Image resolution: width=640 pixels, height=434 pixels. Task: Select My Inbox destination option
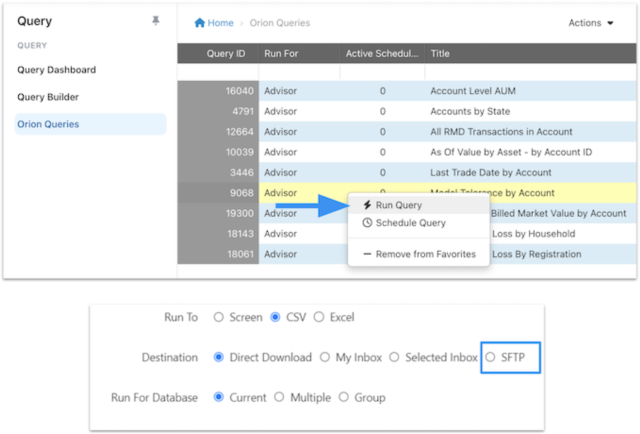324,357
